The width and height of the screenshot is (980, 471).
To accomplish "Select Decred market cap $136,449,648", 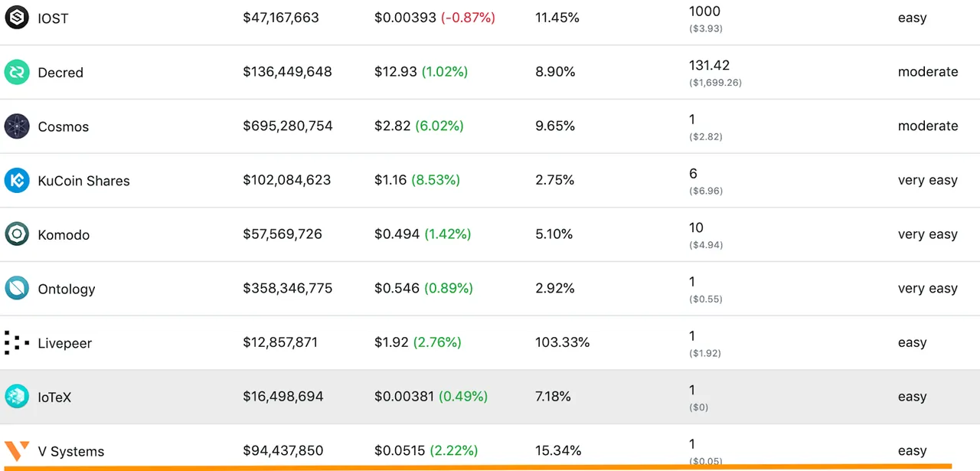I will coord(288,72).
